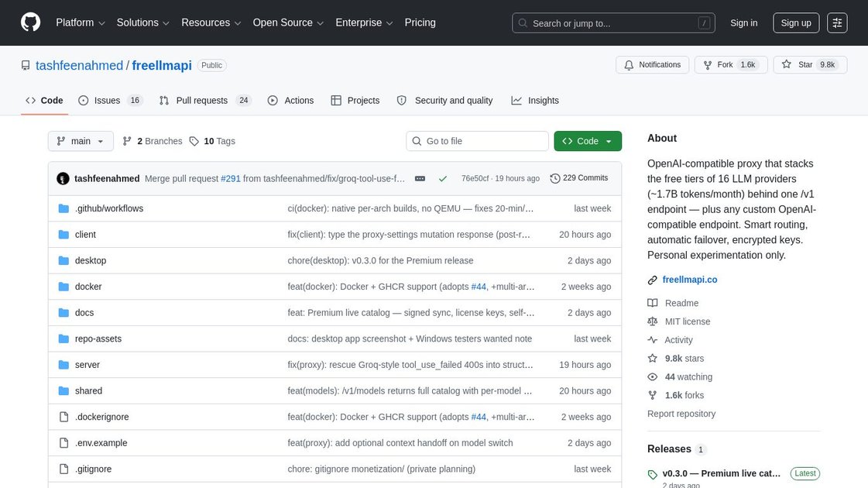Click the folder icon beside client
The image size is (868, 488).
pos(63,234)
